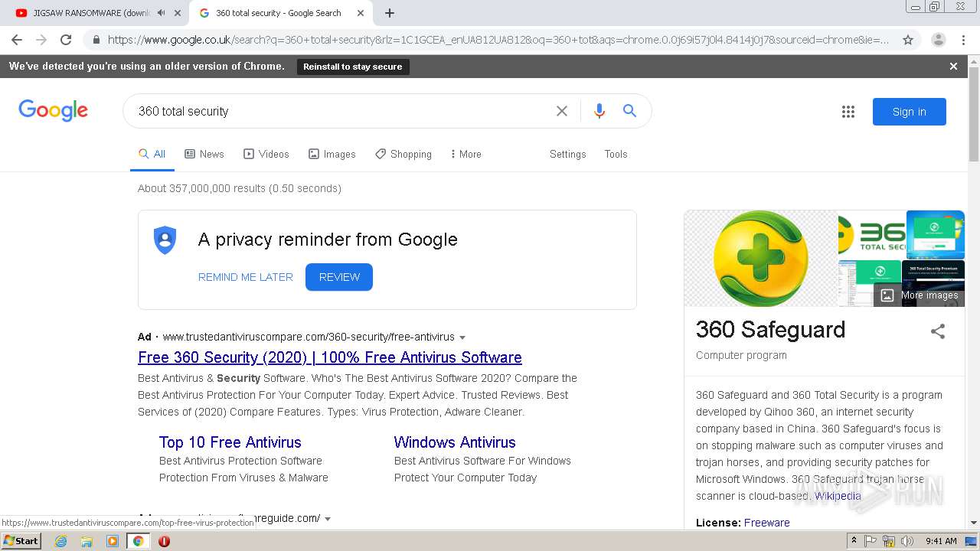This screenshot has width=980, height=551.
Task: Mute the JIGSAW RANSOMWARE tab audio
Action: click(161, 13)
